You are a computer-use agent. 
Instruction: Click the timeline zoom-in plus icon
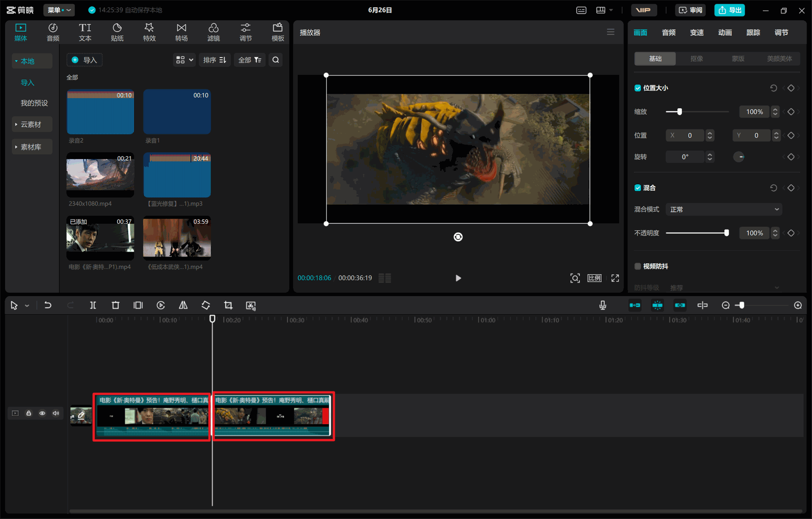(798, 305)
